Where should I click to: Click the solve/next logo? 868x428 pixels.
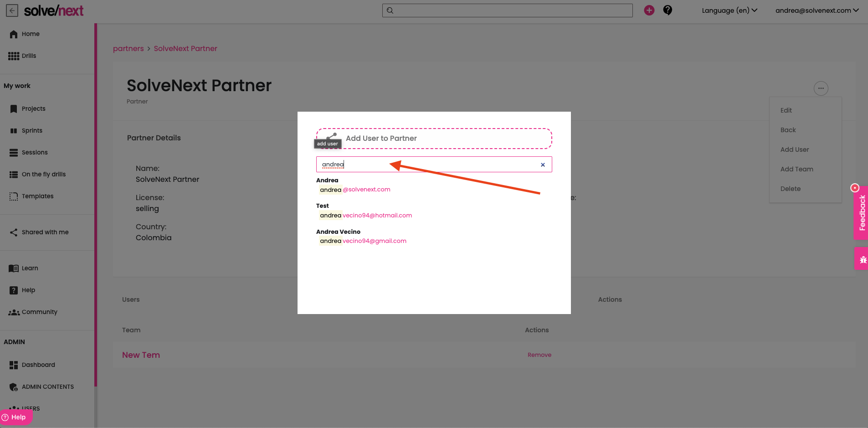(53, 10)
